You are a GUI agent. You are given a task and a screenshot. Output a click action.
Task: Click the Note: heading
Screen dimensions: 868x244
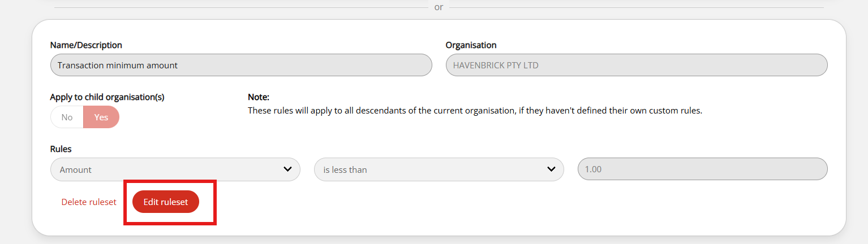[x=259, y=97]
